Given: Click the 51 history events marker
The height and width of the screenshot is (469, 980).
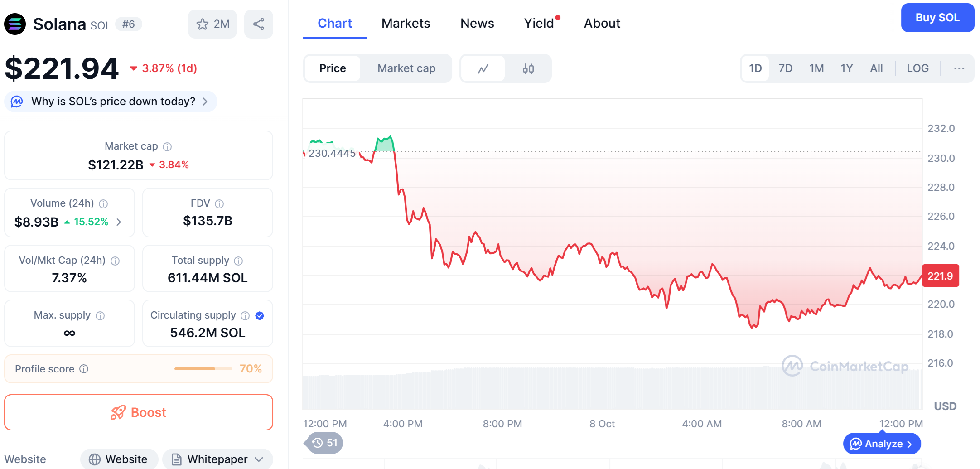Looking at the screenshot, I should (325, 443).
